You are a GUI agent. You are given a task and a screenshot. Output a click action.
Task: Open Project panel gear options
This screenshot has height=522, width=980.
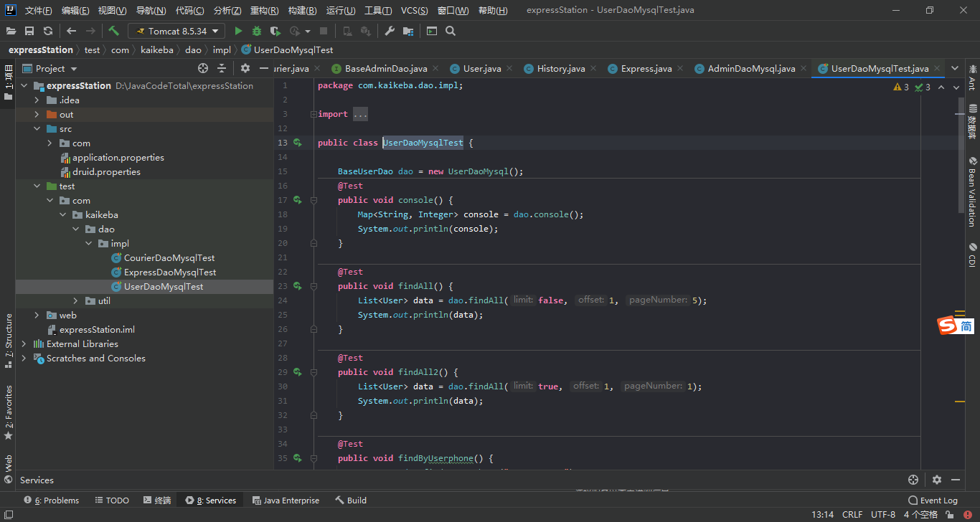tap(245, 68)
